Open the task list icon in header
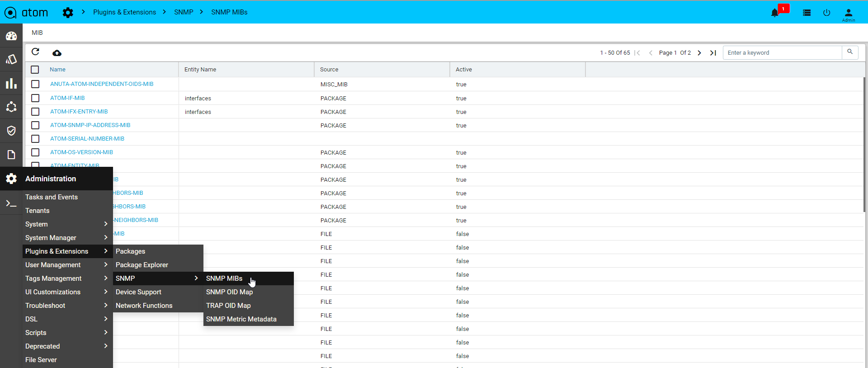The image size is (868, 368). click(x=807, y=13)
